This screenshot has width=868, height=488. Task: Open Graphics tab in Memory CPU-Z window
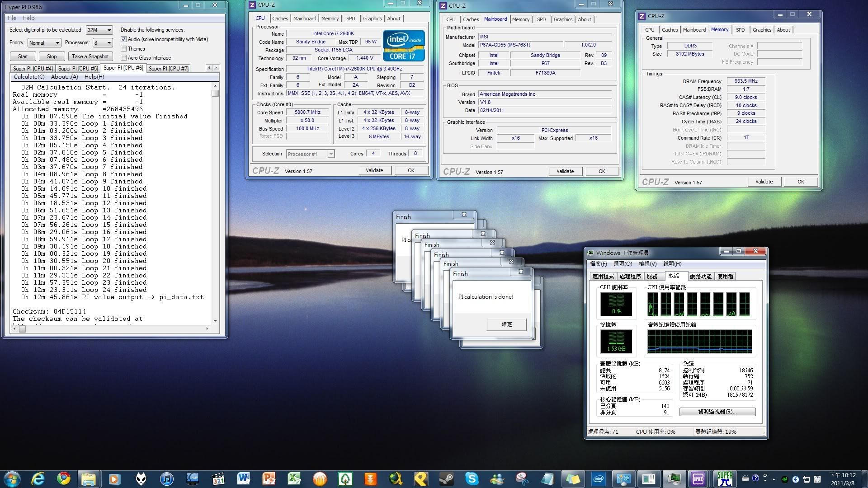click(762, 30)
